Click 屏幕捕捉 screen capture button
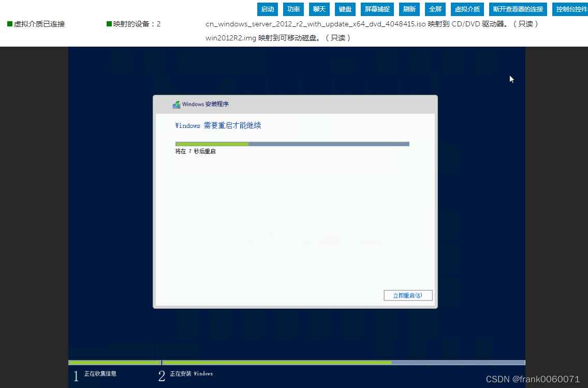588x388 pixels. 377,9
